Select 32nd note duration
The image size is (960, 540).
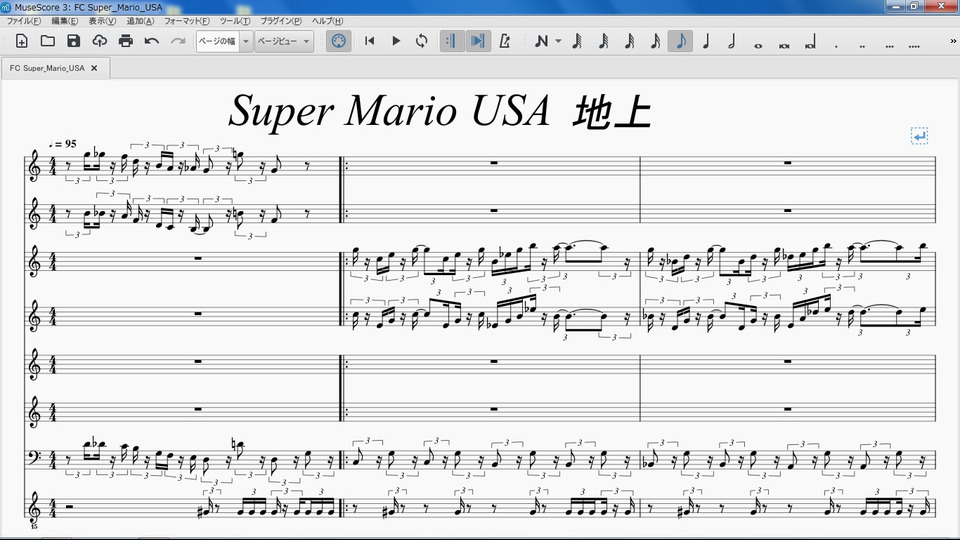(x=603, y=41)
